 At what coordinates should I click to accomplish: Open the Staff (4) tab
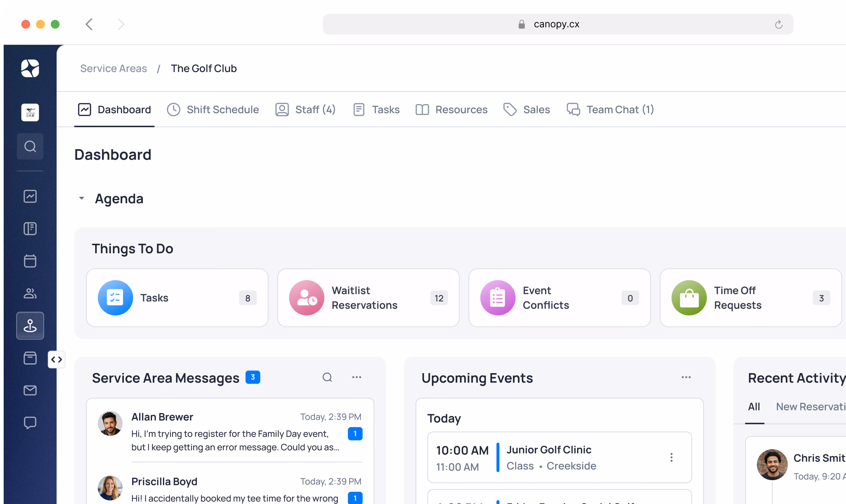(305, 110)
